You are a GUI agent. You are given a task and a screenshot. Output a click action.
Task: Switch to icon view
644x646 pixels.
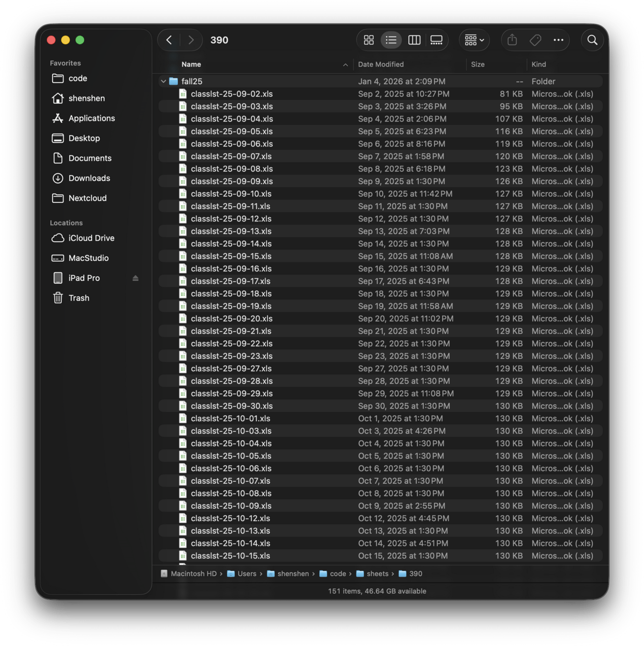368,40
